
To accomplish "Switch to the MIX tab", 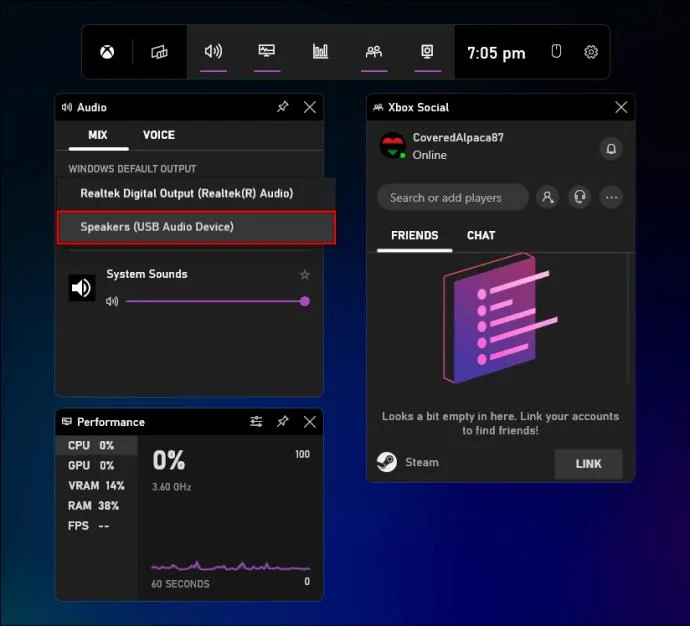I will (98, 135).
